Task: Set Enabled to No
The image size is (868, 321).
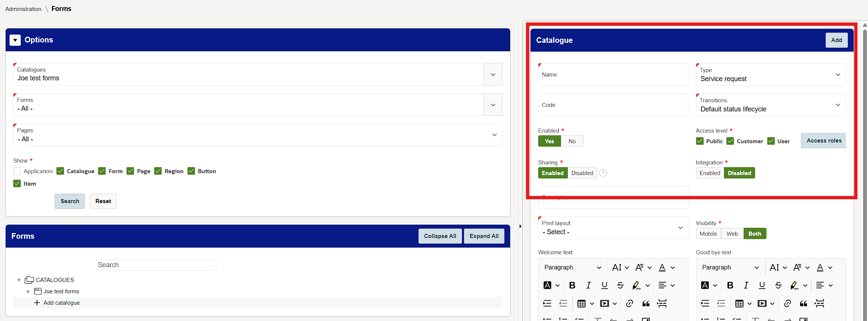Action: pyautogui.click(x=572, y=141)
